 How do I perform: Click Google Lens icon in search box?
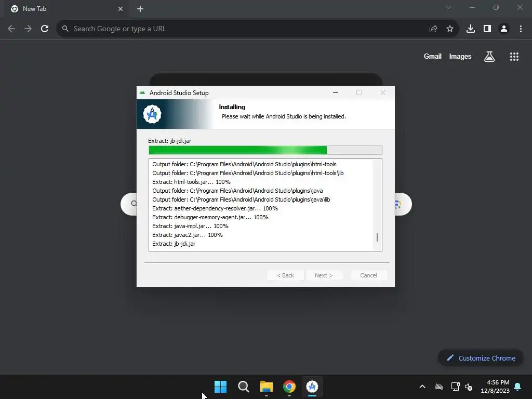pos(397,204)
